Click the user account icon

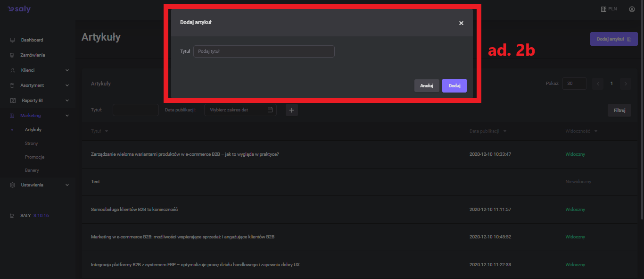click(632, 9)
